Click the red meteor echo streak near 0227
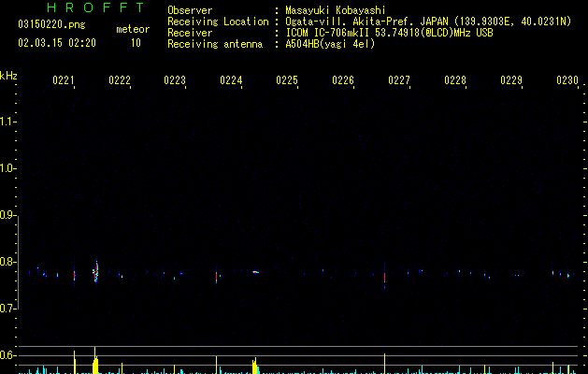Viewport: 588px width, 374px height. pos(385,278)
